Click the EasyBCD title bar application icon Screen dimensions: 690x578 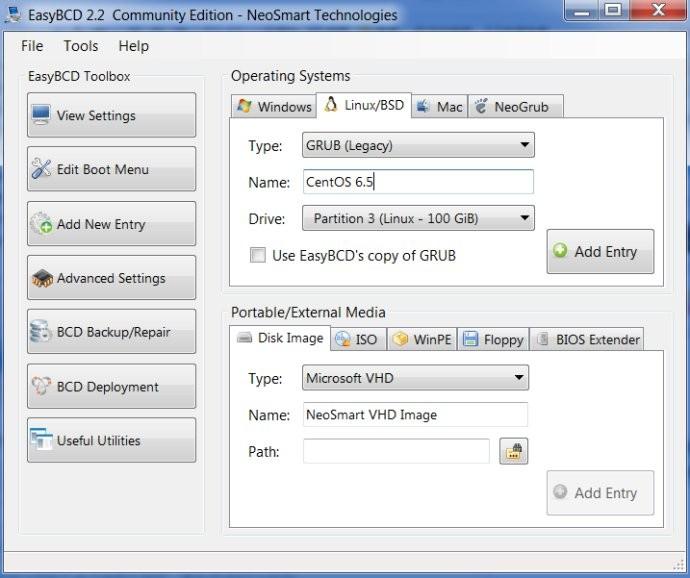pos(13,14)
